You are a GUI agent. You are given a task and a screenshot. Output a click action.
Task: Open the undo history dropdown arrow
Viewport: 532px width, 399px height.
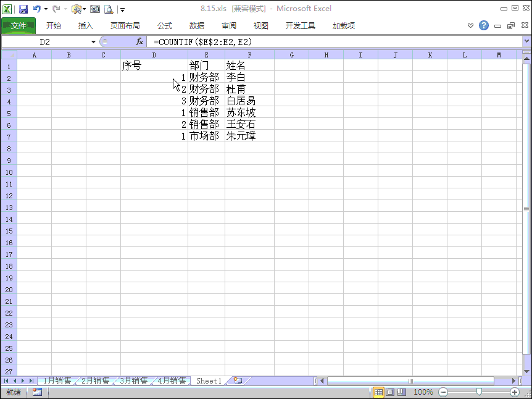click(46, 9)
